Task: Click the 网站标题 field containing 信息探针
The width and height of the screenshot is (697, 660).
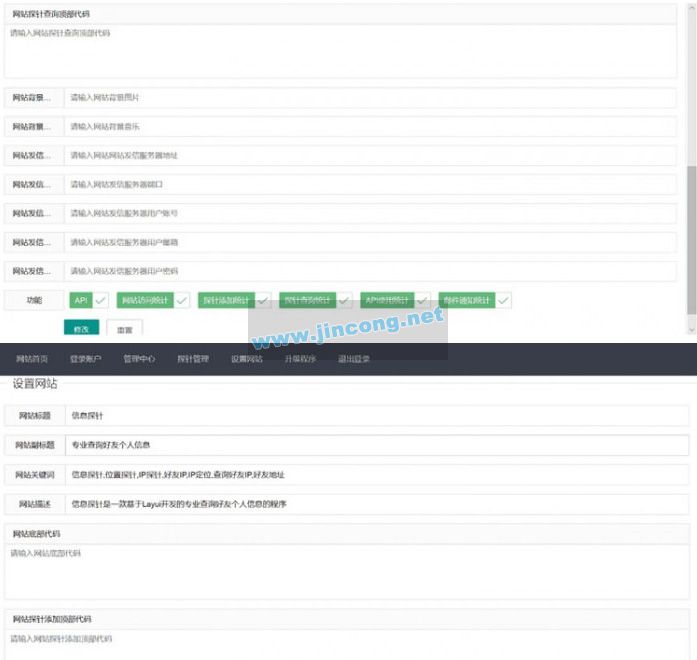Action: [x=377, y=416]
